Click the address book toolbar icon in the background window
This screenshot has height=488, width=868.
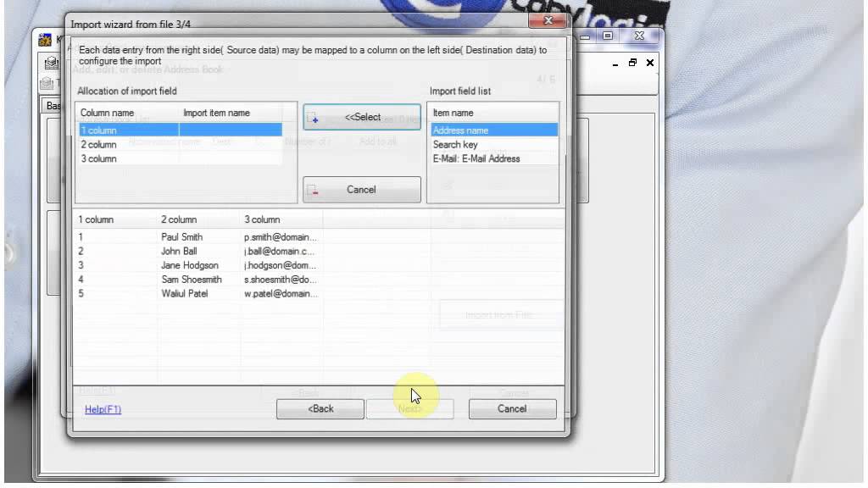click(x=52, y=63)
